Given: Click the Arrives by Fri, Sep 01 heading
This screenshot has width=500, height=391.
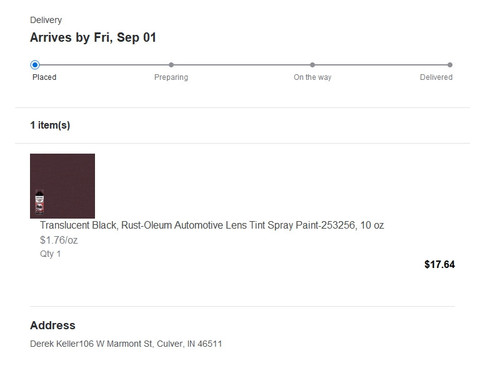Looking at the screenshot, I should 93,37.
